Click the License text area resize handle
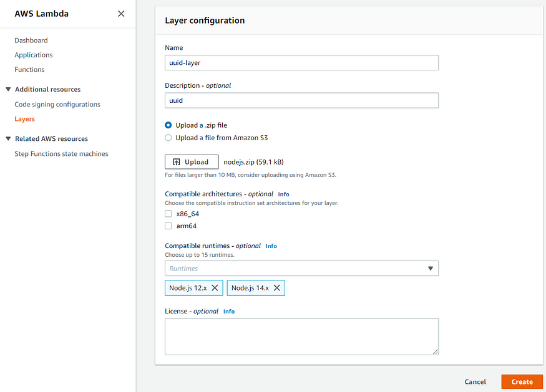546x392 pixels. click(x=436, y=352)
